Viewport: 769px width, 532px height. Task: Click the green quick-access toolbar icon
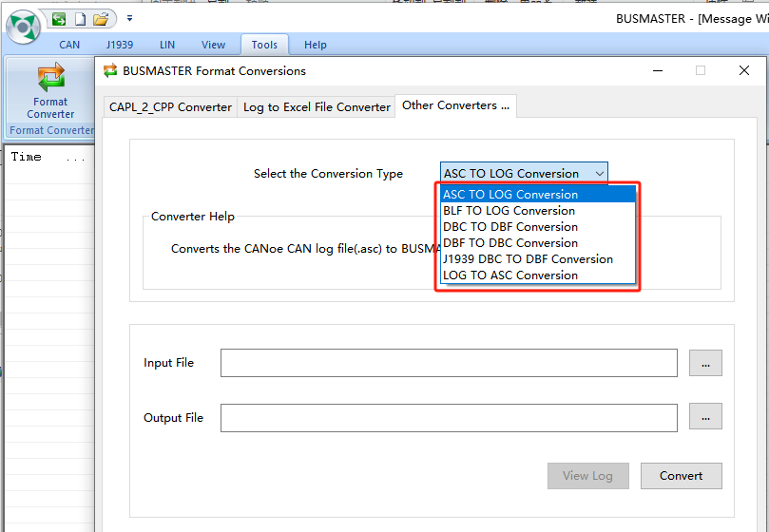pos(59,19)
